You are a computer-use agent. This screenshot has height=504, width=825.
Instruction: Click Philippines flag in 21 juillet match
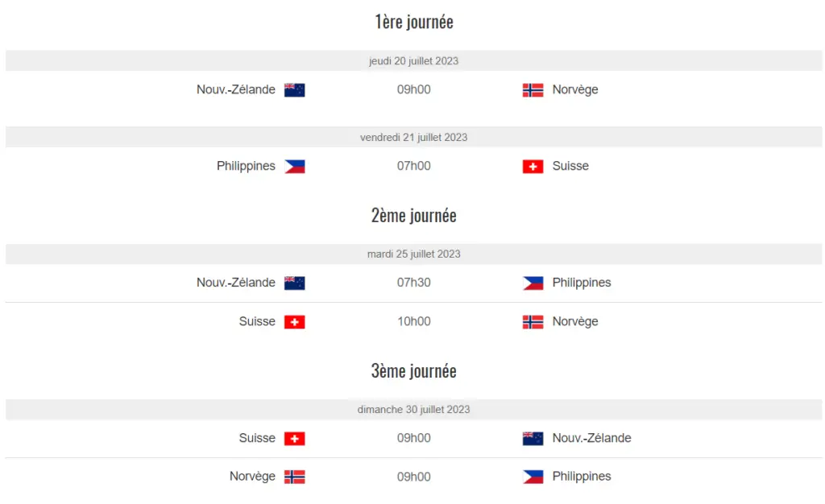[294, 167]
